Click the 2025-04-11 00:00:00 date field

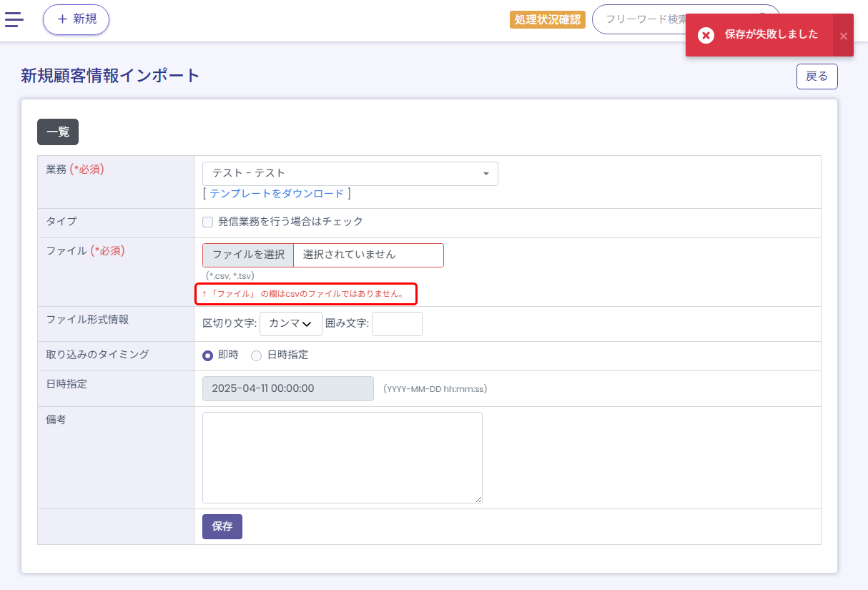(x=287, y=389)
